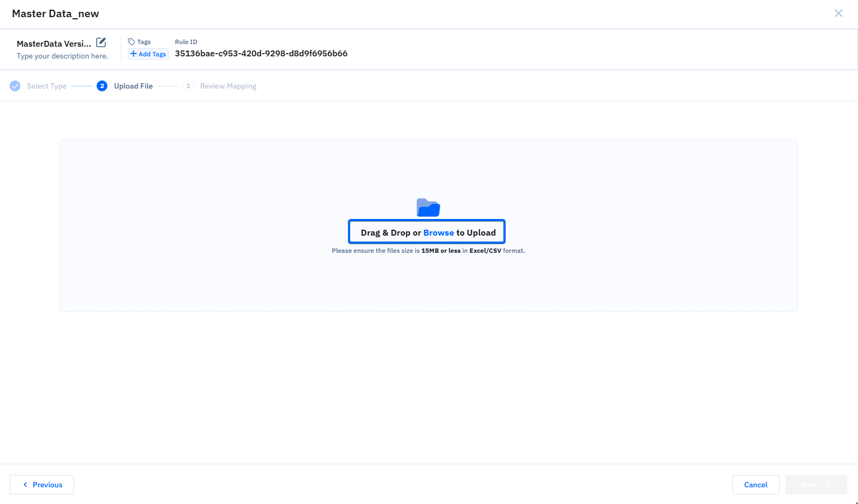Click the blue folder upload icon
Viewport: 858px width, 504px height.
tap(428, 208)
